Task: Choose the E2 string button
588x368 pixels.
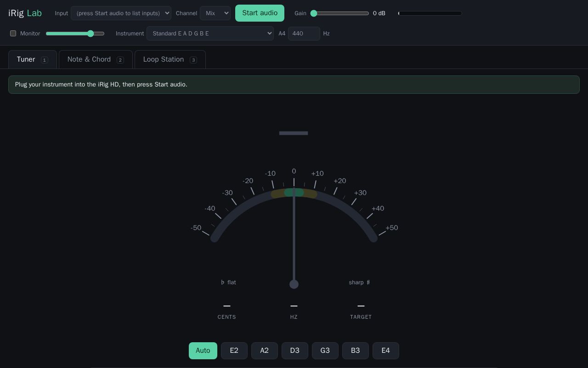Action: point(234,351)
